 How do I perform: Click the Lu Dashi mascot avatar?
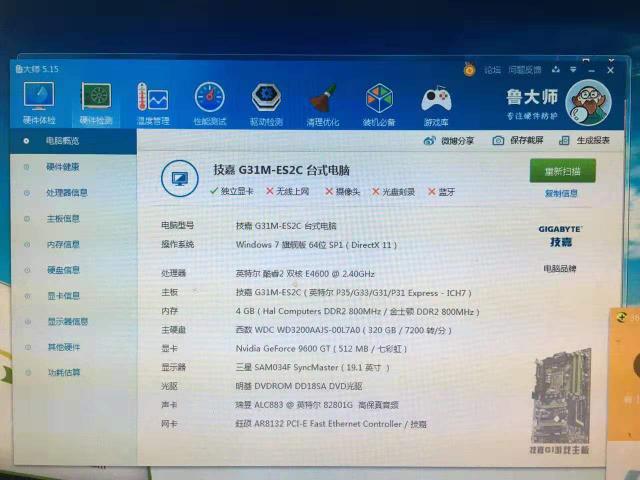[588, 102]
